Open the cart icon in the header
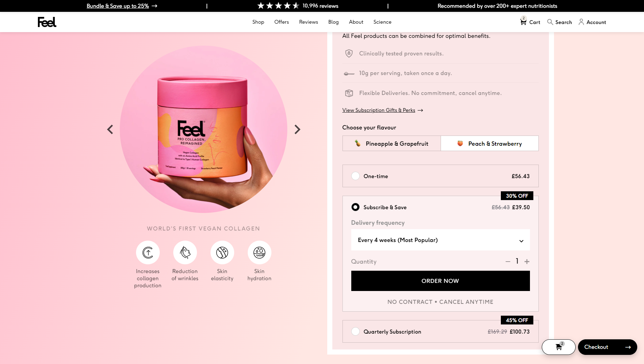This screenshot has height=364, width=644. pos(523,22)
